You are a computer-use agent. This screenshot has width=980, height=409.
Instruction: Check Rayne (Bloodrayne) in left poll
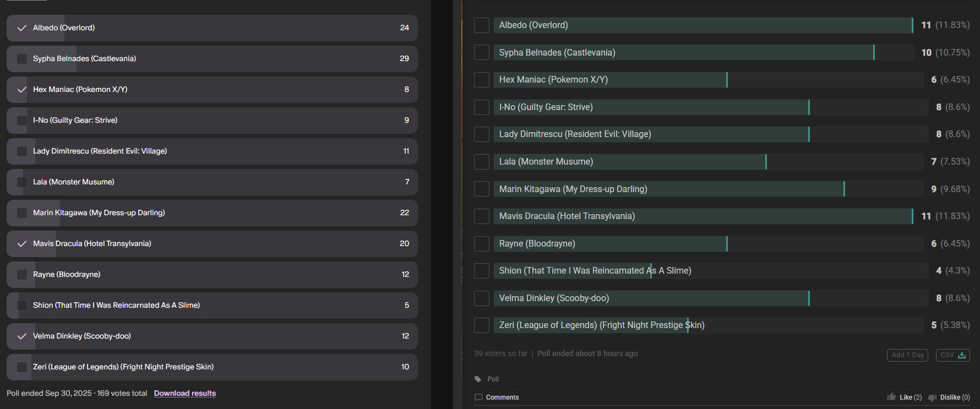pos(22,274)
